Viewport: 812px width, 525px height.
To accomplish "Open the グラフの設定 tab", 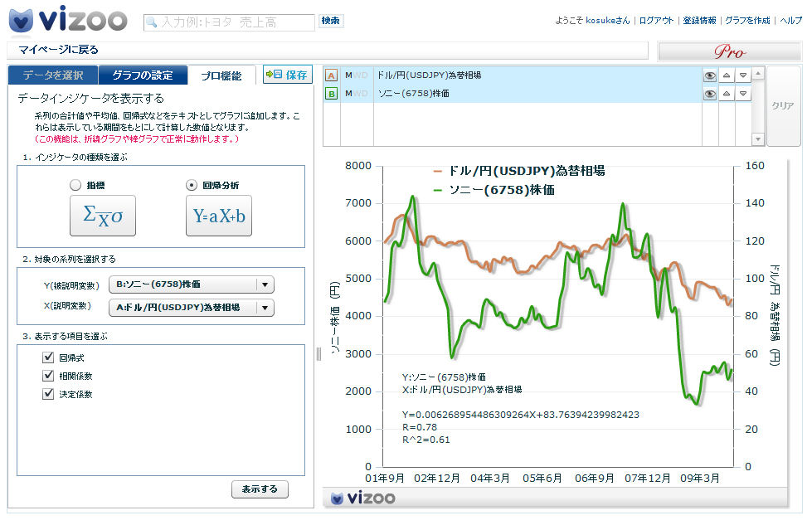I will coord(142,75).
